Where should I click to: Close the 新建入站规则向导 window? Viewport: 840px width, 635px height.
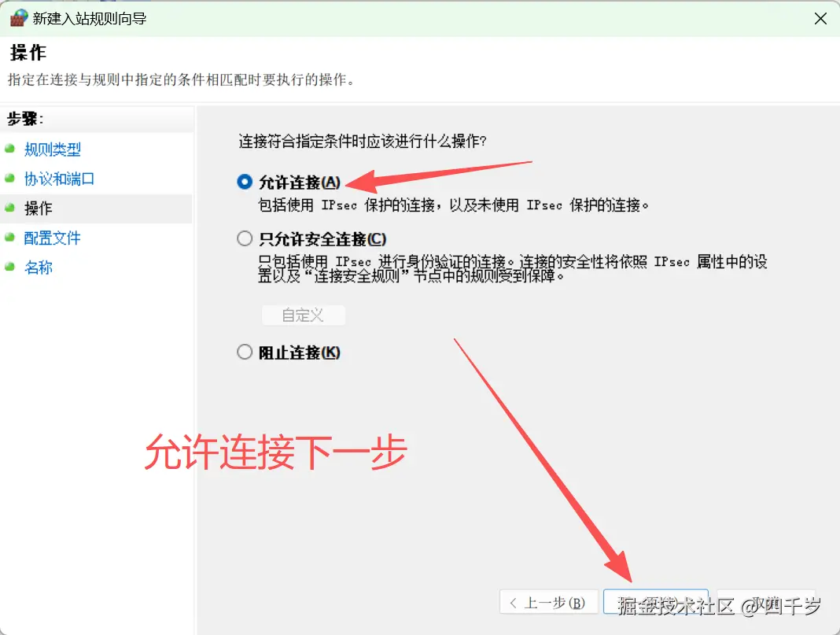point(820,17)
